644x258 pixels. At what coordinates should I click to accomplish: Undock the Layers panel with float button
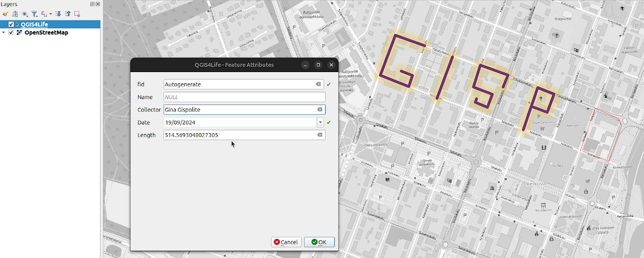tap(92, 4)
